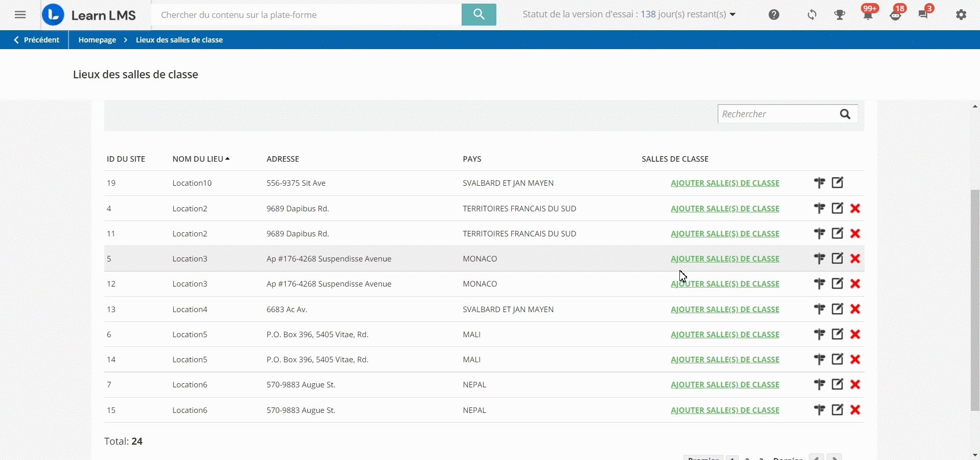Sort by ADRESSE column header
Viewport: 980px width, 460px height.
[x=283, y=159]
